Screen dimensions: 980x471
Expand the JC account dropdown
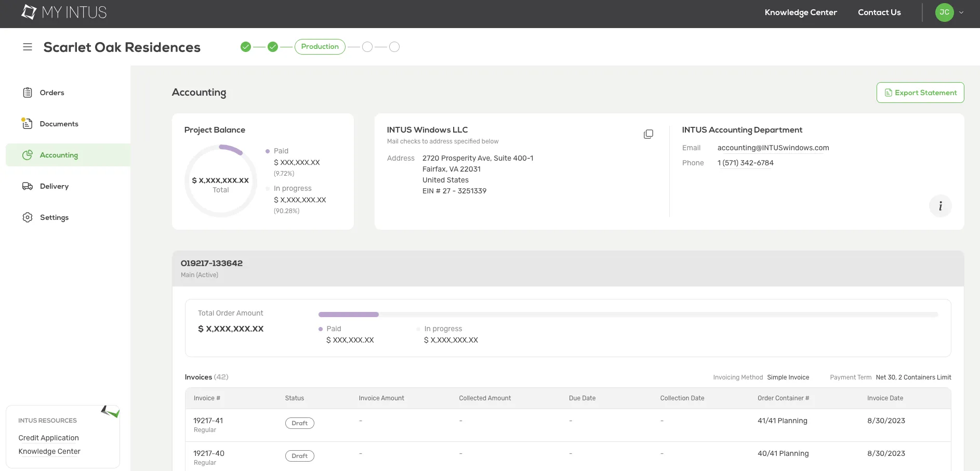(950, 12)
